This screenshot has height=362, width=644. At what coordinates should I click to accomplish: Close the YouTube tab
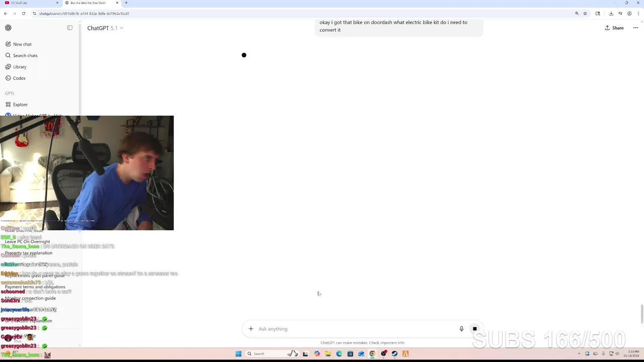point(57,3)
